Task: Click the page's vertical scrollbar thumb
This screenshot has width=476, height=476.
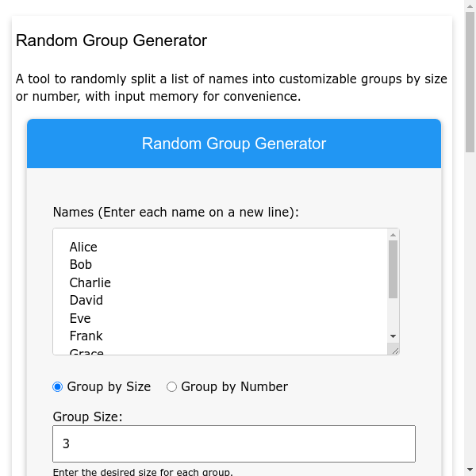Action: tap(469, 79)
